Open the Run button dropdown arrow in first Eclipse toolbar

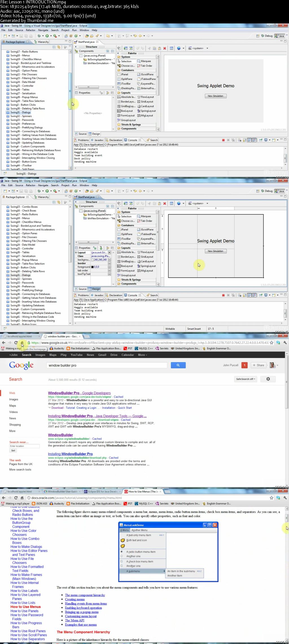tap(51, 36)
